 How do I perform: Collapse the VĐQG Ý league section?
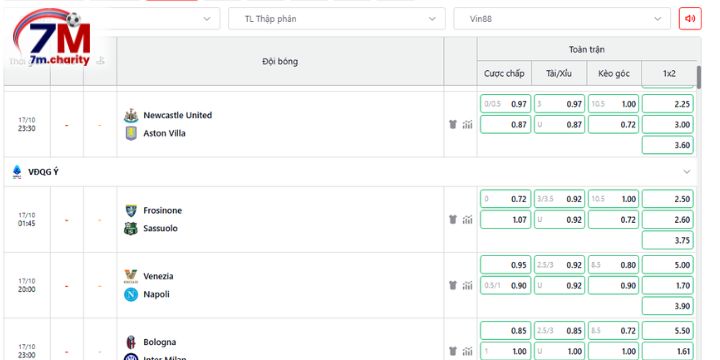click(686, 172)
